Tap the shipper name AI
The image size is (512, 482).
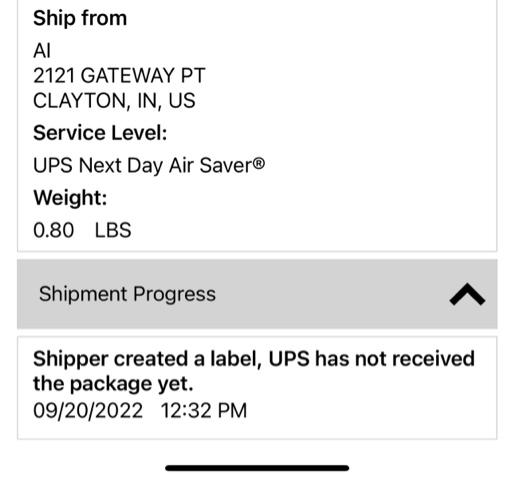click(42, 51)
